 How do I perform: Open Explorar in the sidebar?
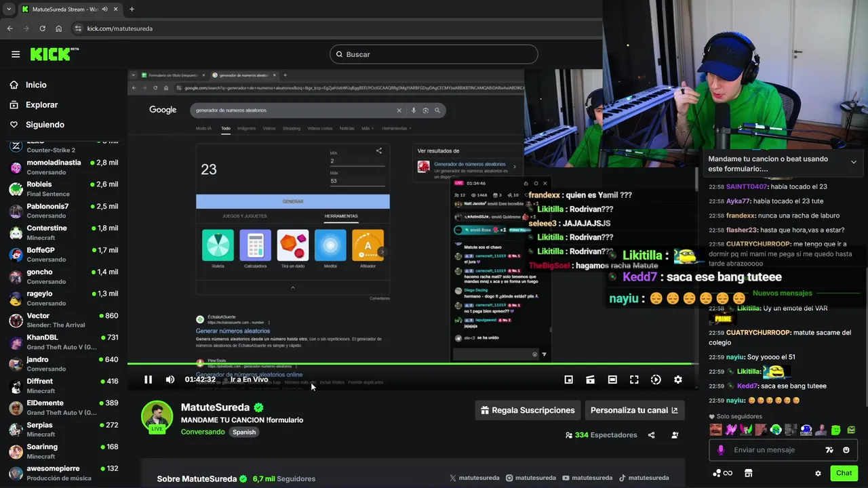pos(41,105)
